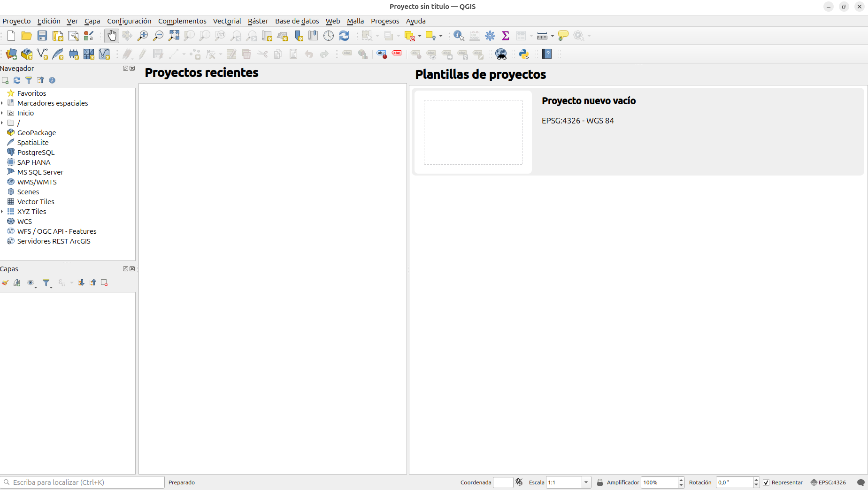Image resolution: width=868 pixels, height=490 pixels.
Task: Select the Proyecto nuevo vacío template
Action: 638,132
